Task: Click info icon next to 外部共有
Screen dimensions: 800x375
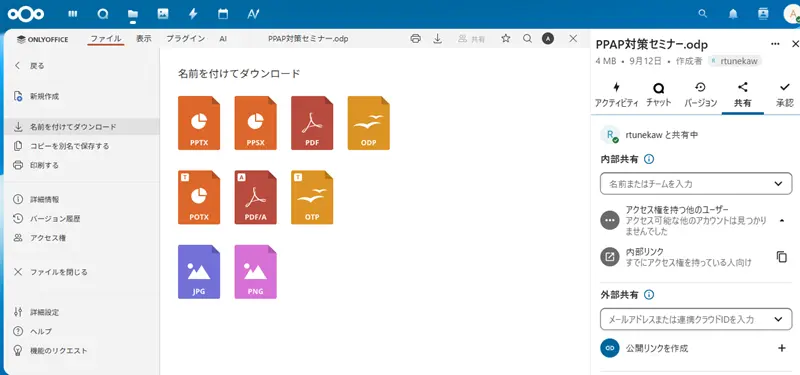Action: (649, 294)
